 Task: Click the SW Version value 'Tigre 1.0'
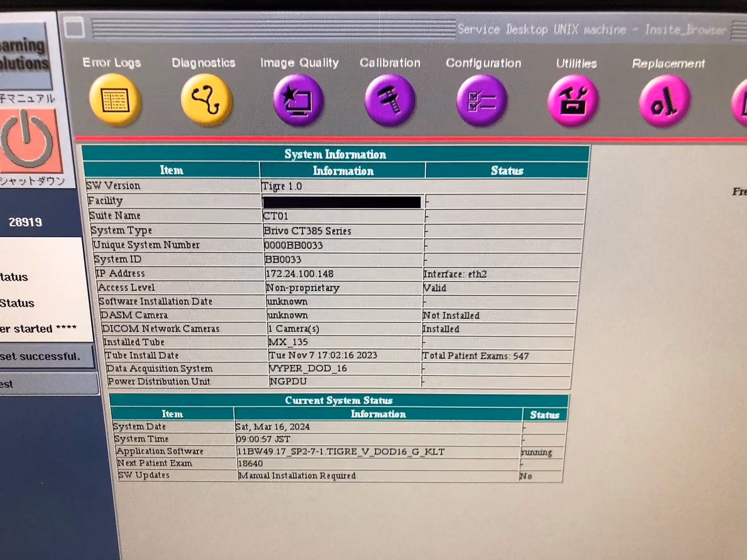tap(282, 186)
